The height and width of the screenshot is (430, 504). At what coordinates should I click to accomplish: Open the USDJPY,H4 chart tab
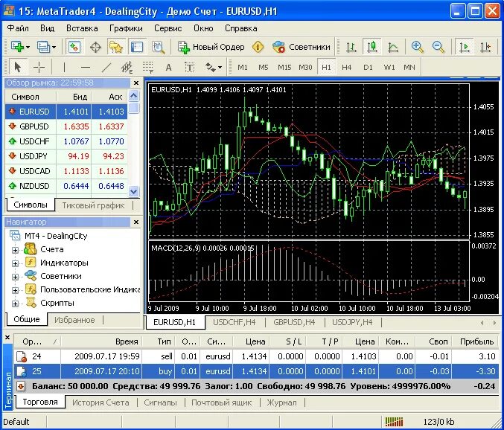click(352, 322)
